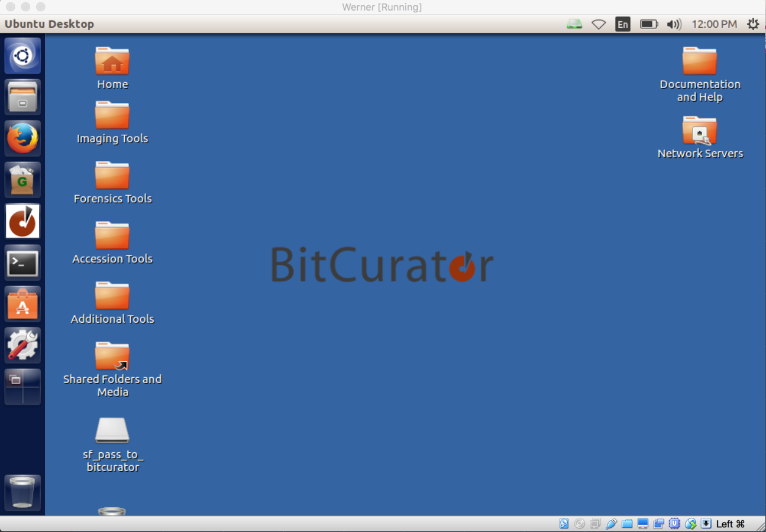Click VirtualBox CPU virtualization chip indicator

[x=674, y=524]
